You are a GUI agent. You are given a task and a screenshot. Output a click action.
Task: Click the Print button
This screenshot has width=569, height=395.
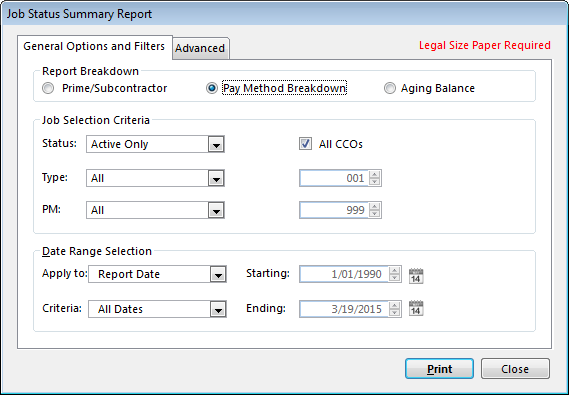tap(439, 369)
